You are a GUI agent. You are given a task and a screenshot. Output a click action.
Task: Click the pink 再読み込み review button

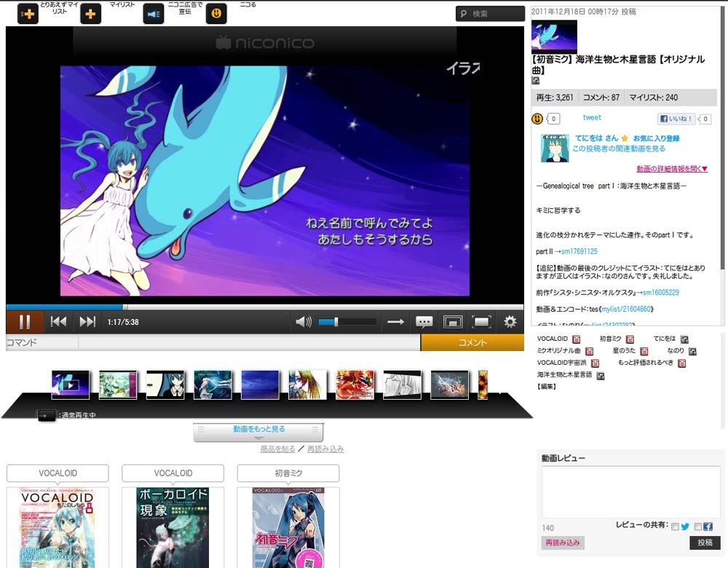coord(562,543)
